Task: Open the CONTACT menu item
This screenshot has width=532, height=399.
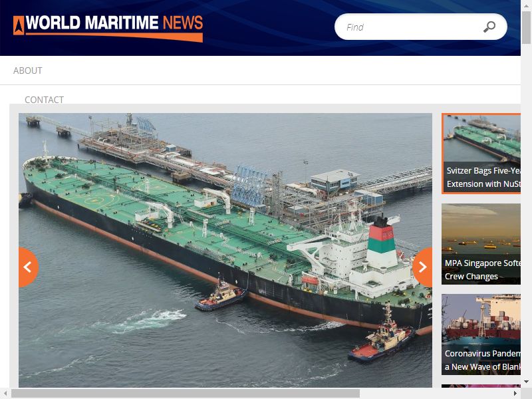Action: (44, 100)
